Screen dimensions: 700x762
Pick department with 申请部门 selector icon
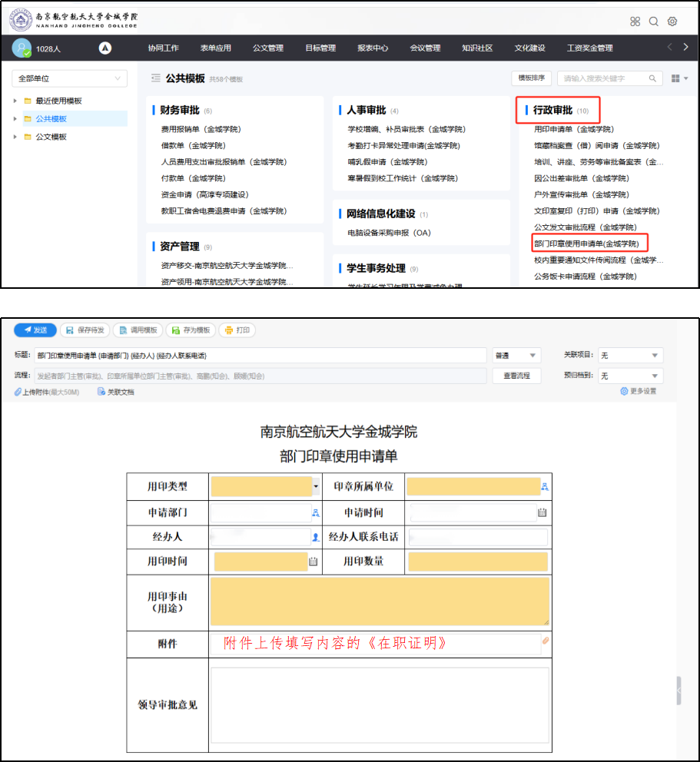click(x=316, y=512)
